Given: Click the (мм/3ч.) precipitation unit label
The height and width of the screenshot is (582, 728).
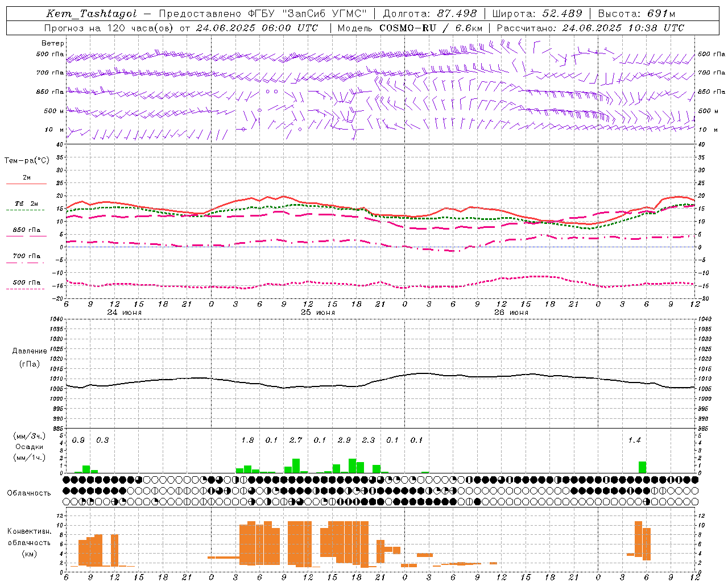Looking at the screenshot, I should pos(30,436).
